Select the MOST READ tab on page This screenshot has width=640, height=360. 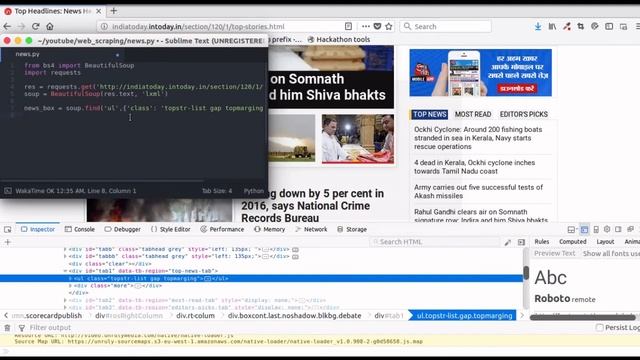[x=473, y=115]
